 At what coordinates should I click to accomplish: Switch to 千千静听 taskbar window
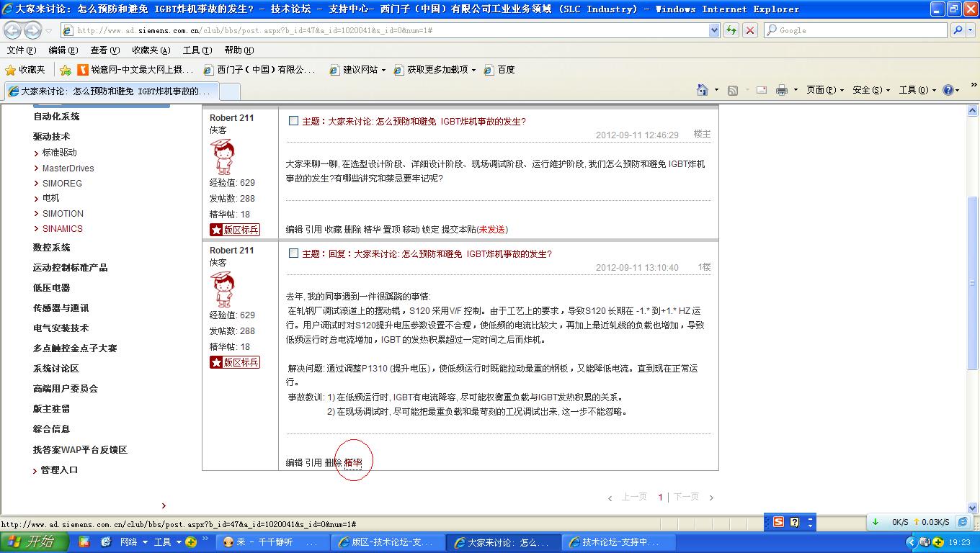pos(272,542)
